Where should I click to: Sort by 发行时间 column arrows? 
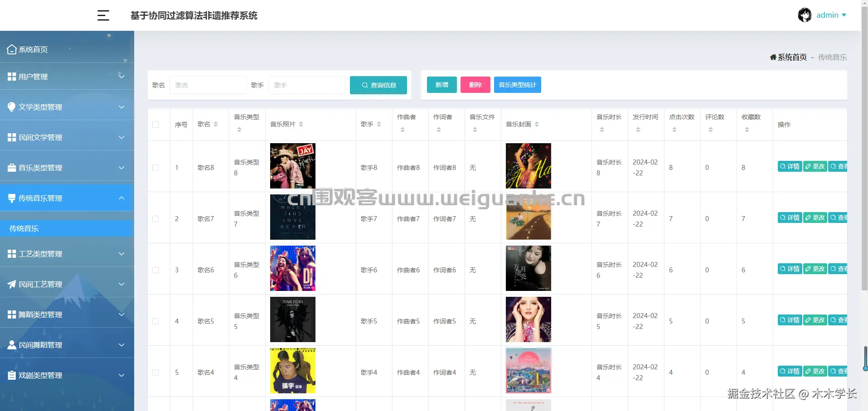pos(638,130)
